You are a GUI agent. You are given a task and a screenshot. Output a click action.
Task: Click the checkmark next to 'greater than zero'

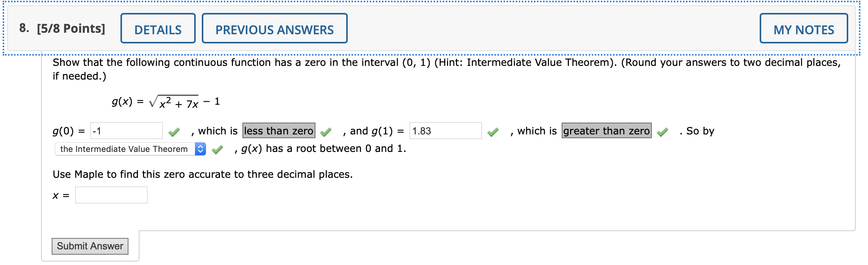(663, 131)
